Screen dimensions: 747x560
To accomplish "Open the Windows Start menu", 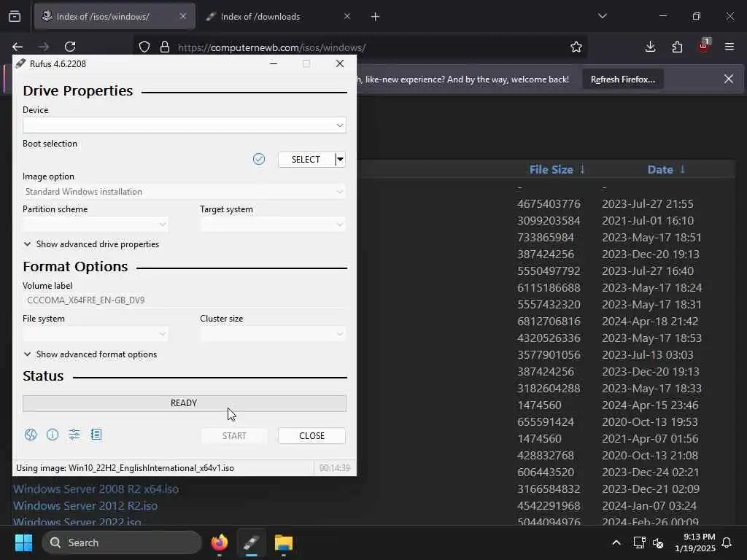I will tap(23, 542).
